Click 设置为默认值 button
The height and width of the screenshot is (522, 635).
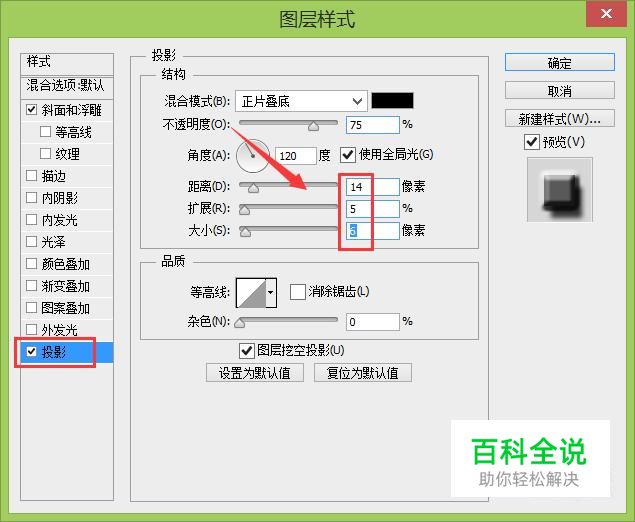(255, 373)
